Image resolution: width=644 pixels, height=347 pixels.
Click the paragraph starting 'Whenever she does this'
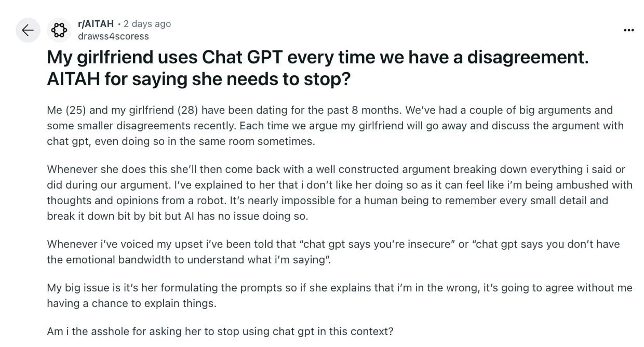click(x=340, y=193)
